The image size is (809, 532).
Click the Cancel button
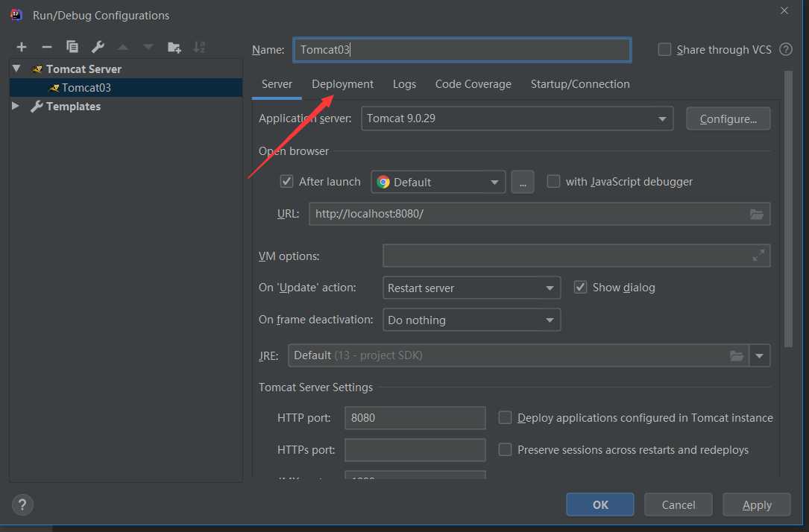678,504
